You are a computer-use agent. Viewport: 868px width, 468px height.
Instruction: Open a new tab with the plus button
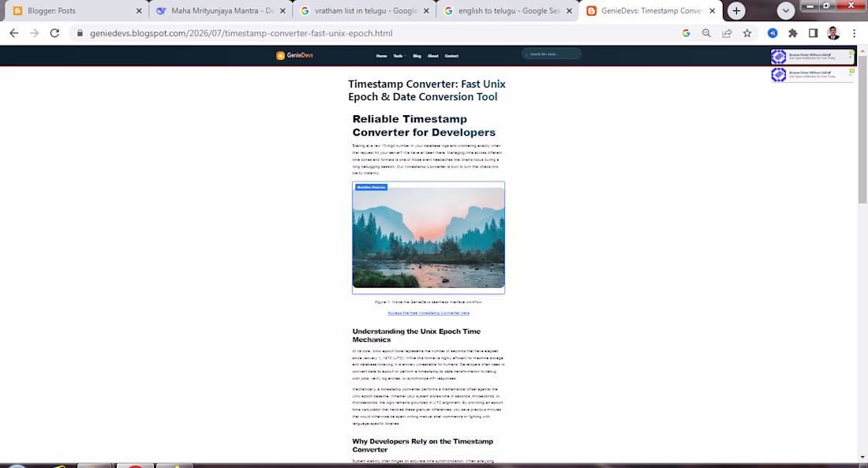pos(736,10)
